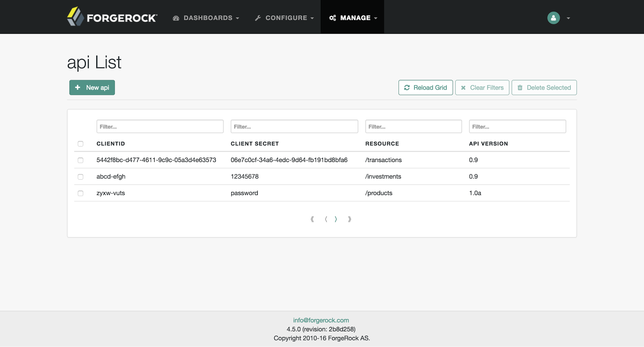Click the /products resource cell
644x347 pixels.
coord(379,193)
